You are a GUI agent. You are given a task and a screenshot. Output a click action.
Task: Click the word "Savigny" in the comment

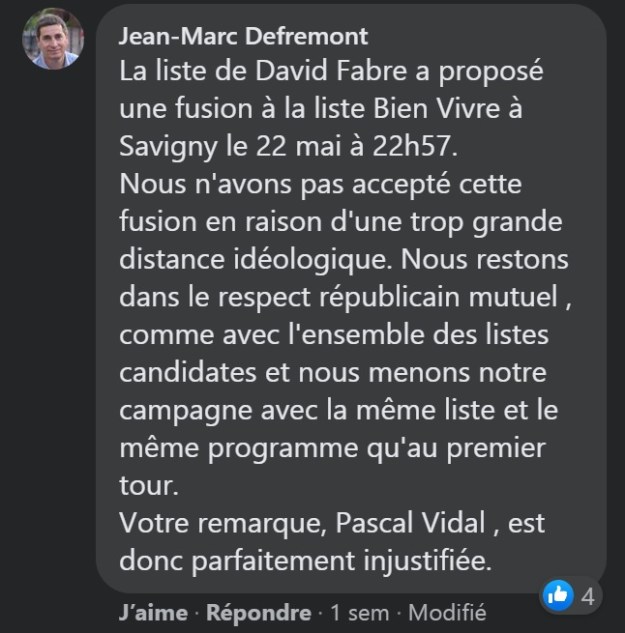tap(168, 147)
